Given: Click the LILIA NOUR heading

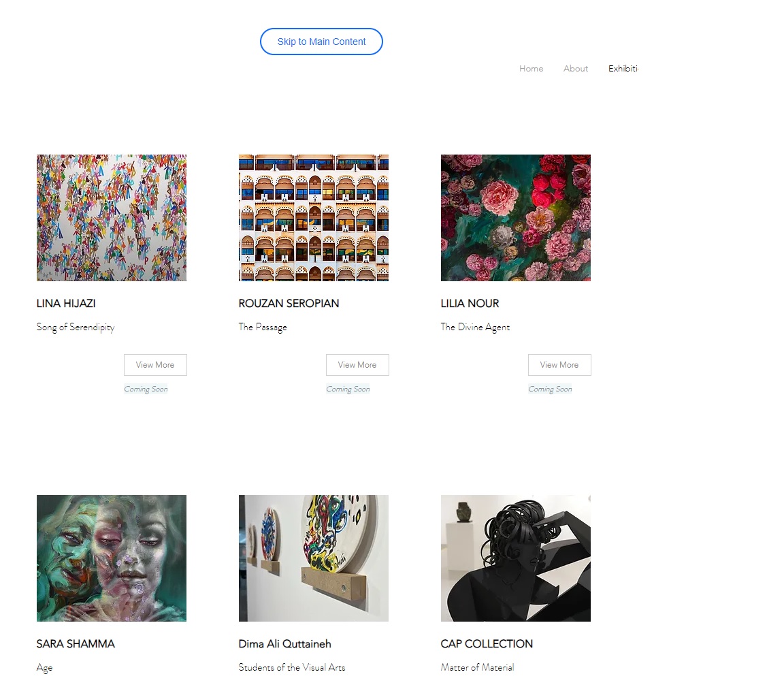Looking at the screenshot, I should [x=470, y=303].
